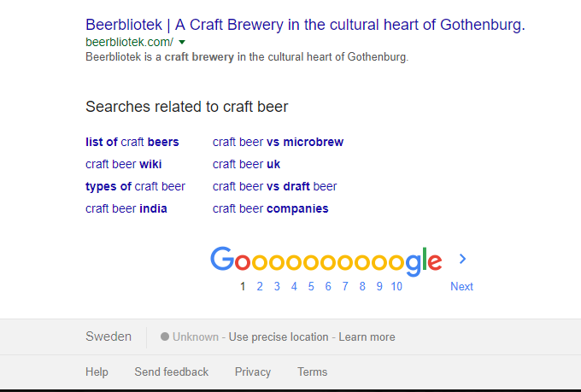Open the Send feedback footer link
This screenshot has width=581, height=392.
[171, 372]
